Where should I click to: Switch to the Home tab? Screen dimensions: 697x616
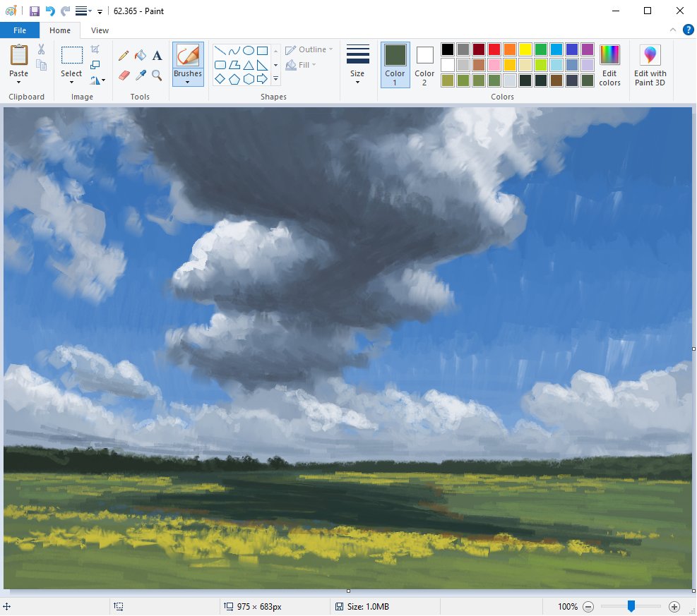point(60,30)
